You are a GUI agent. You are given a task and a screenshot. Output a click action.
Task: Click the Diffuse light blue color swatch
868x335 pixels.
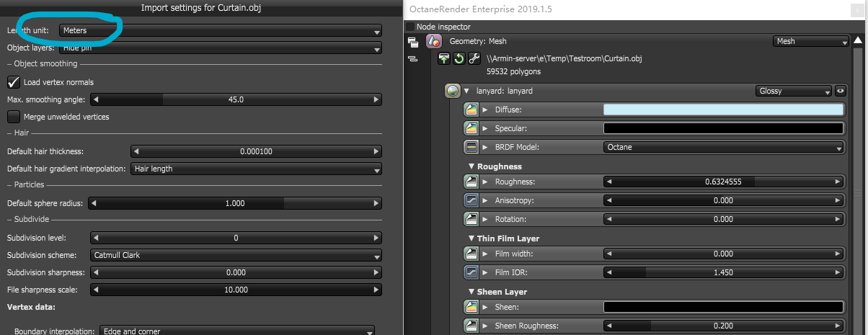point(723,110)
